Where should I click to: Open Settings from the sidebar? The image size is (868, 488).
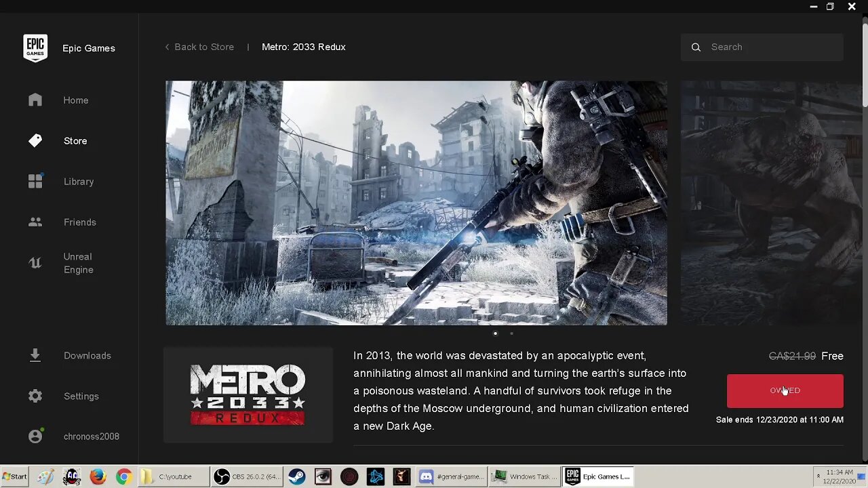(x=81, y=396)
